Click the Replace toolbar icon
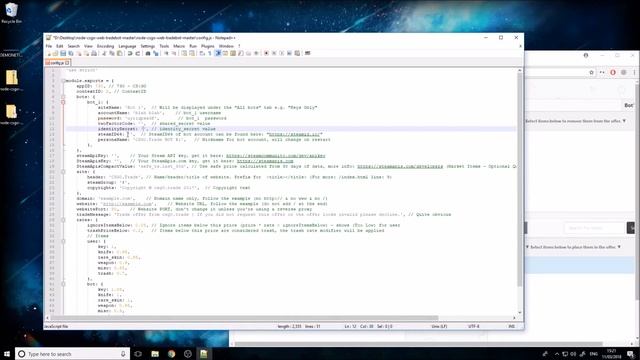The width and height of the screenshot is (640, 360). tap(156, 53)
